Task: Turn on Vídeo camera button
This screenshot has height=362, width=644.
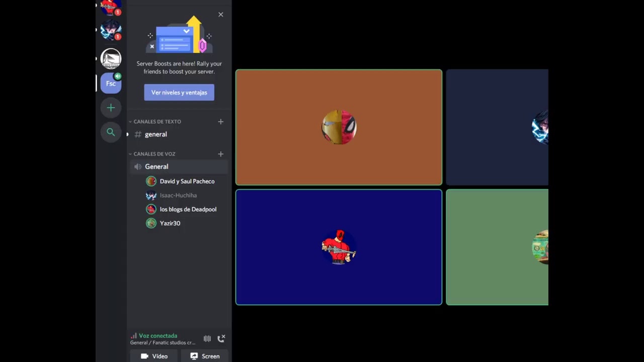Action: click(154, 356)
